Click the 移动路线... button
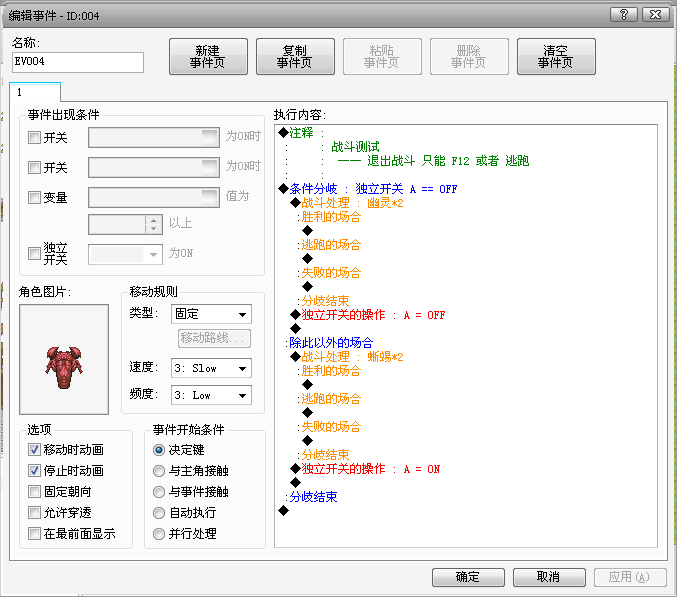This screenshot has width=677, height=597. (214, 338)
